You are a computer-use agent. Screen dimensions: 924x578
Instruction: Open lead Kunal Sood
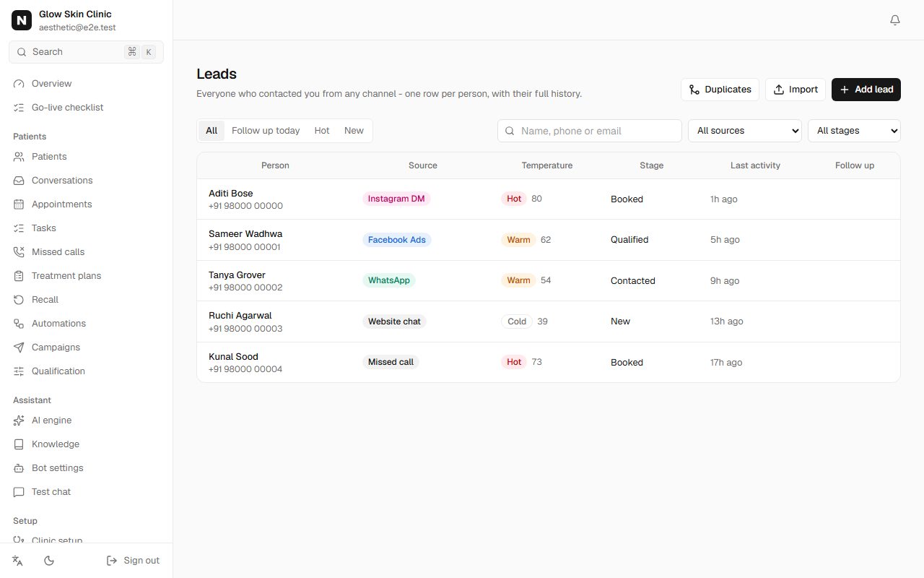coord(549,363)
